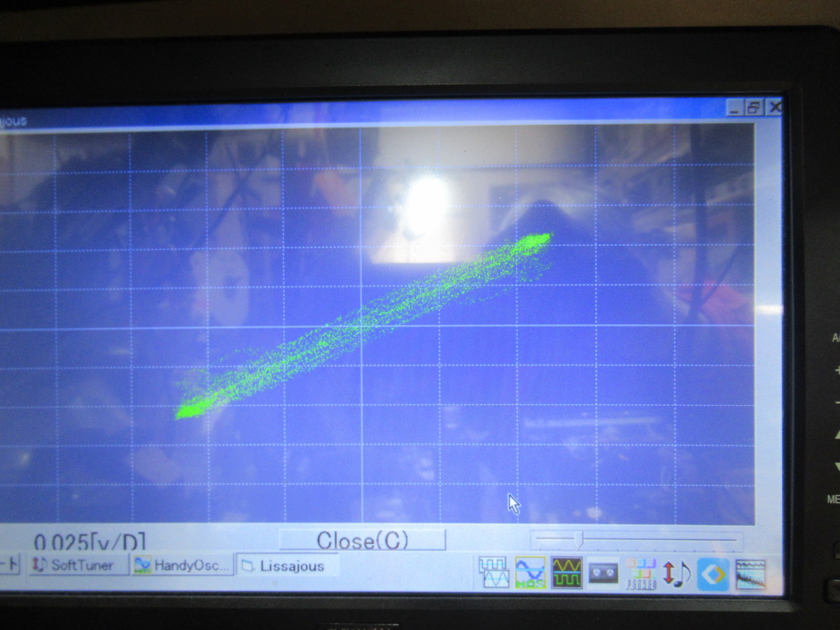Click the blue diamond arrows tray icon
Screen dimensions: 840x630
[x=713, y=574]
